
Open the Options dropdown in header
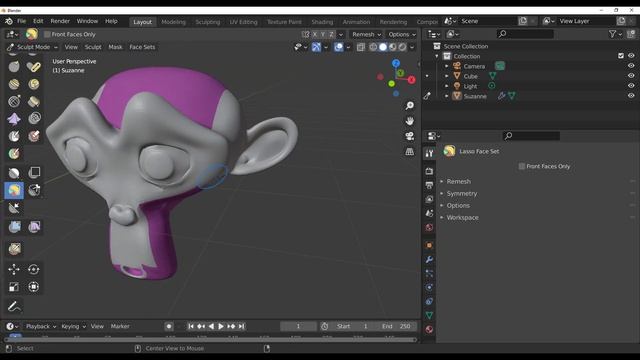point(402,34)
